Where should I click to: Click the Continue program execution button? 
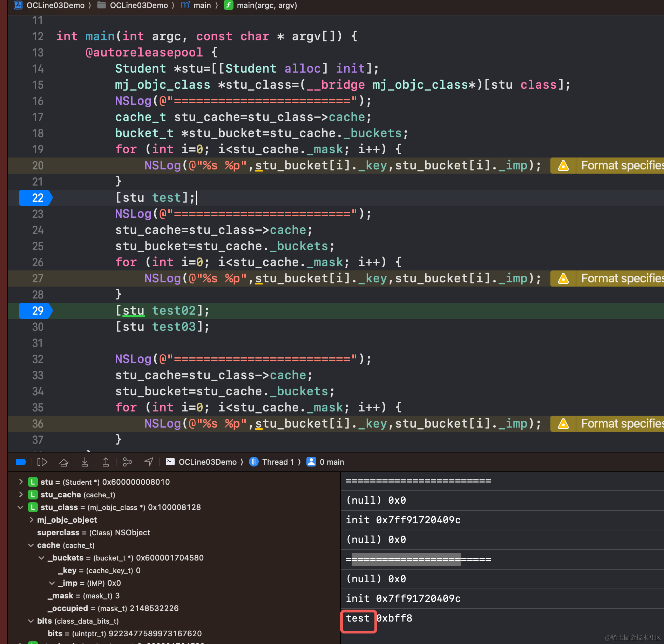(x=42, y=462)
